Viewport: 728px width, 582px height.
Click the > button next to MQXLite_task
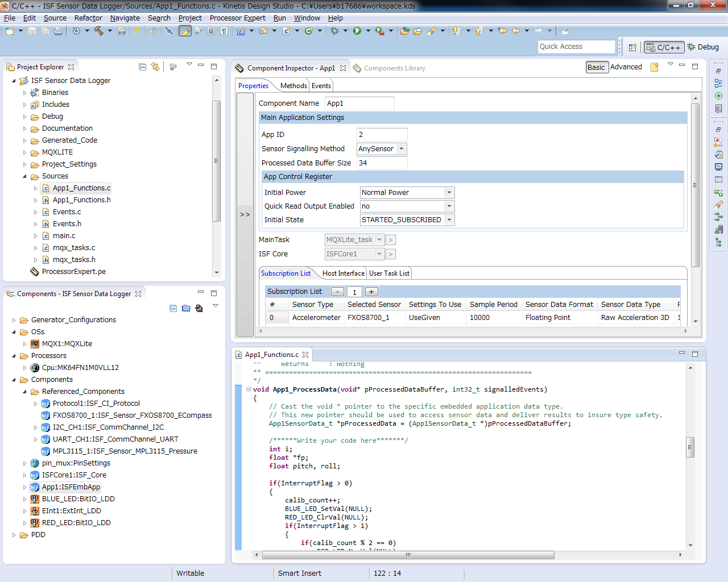pyautogui.click(x=391, y=240)
